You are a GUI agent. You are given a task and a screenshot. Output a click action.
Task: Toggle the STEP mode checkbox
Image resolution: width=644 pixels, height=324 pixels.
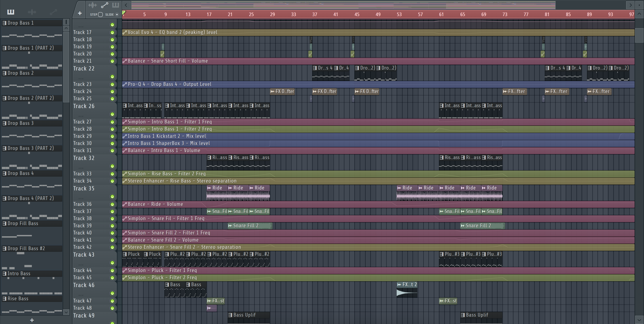coord(100,15)
